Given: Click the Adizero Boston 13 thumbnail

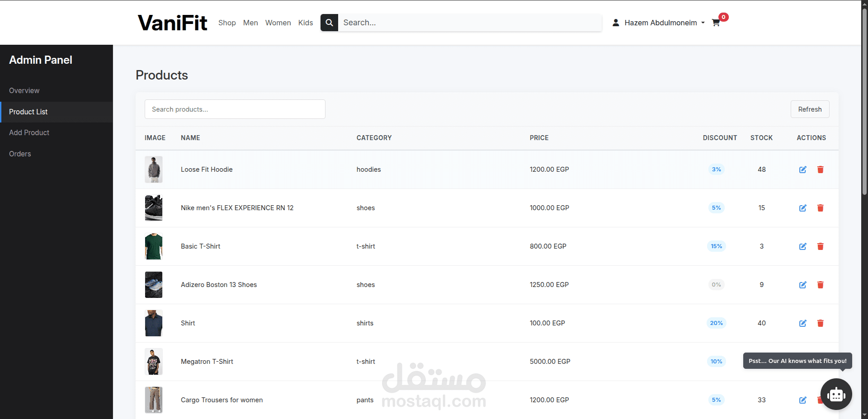Looking at the screenshot, I should click(154, 285).
